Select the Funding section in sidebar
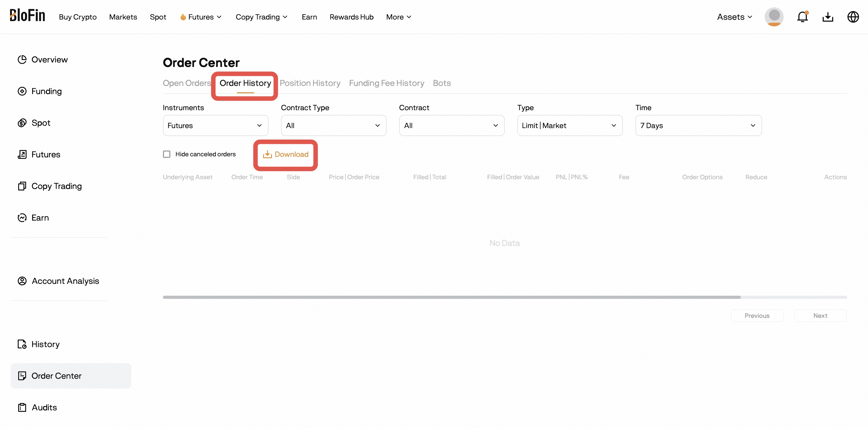868x428 pixels. (47, 91)
